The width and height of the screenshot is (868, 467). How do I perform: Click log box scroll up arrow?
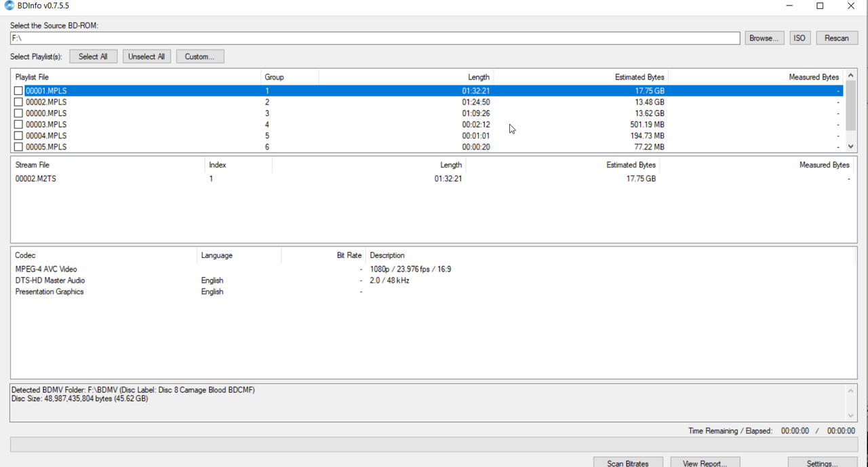[x=851, y=390]
